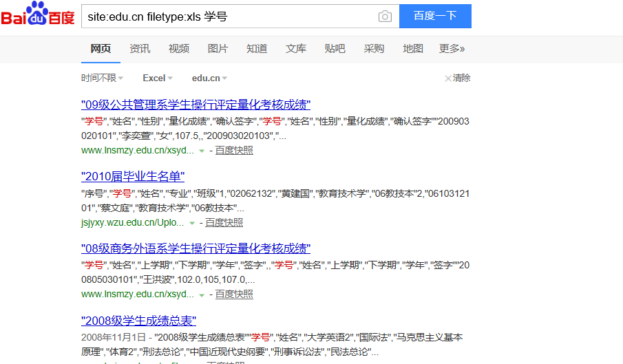Go to the 贴吧 tab

coord(335,49)
